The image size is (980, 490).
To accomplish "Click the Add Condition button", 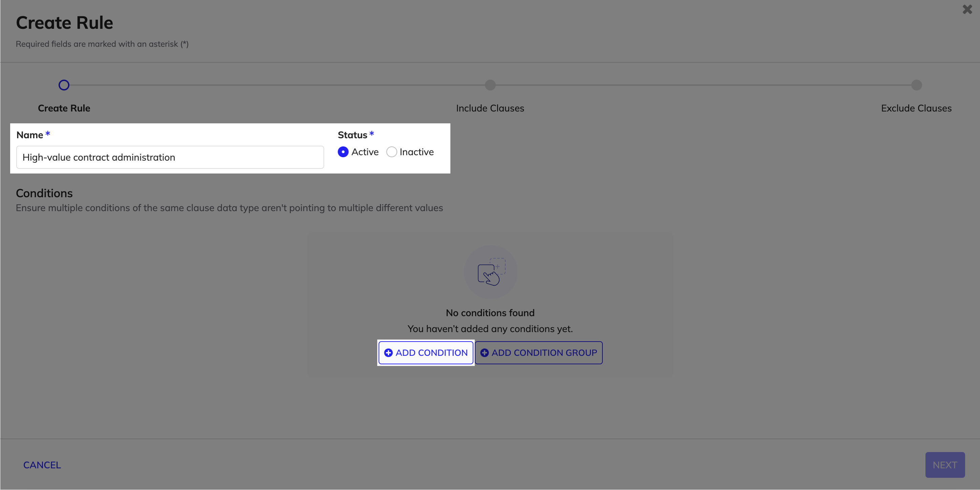I will click(426, 352).
